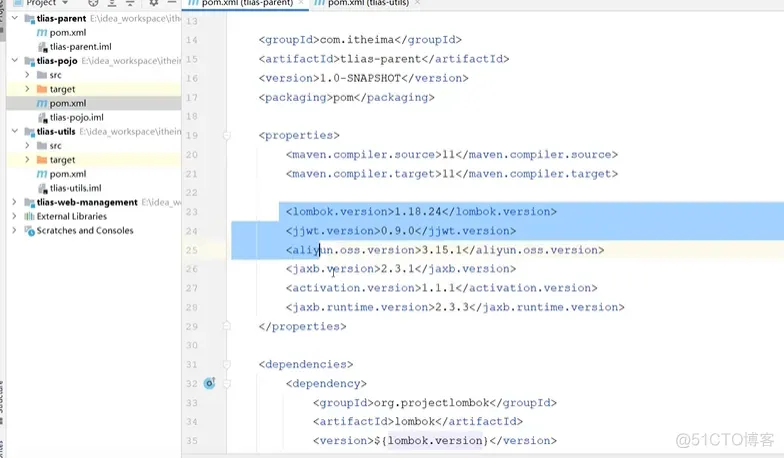Image resolution: width=784 pixels, height=458 pixels.
Task: Expand the target folder under tlias-pojo
Action: (27, 88)
